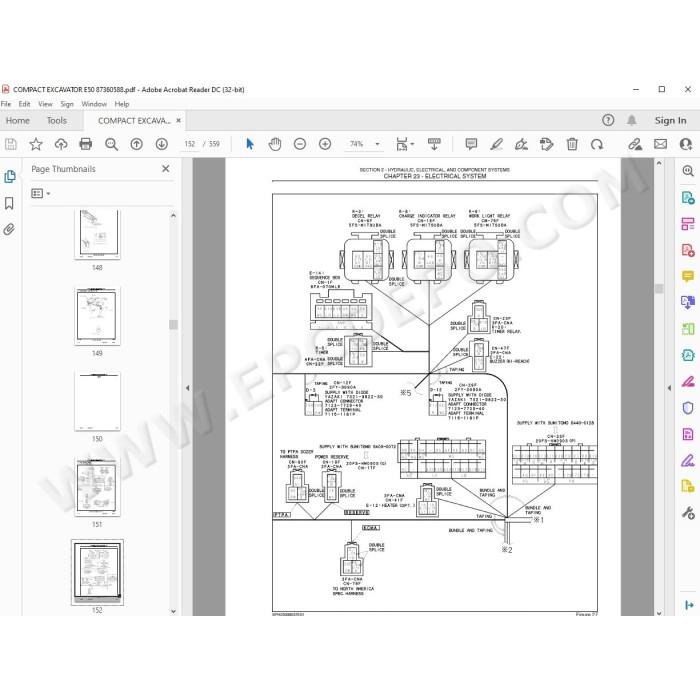The height and width of the screenshot is (700, 700).
Task: Go to previous page arrow
Action: click(x=137, y=144)
